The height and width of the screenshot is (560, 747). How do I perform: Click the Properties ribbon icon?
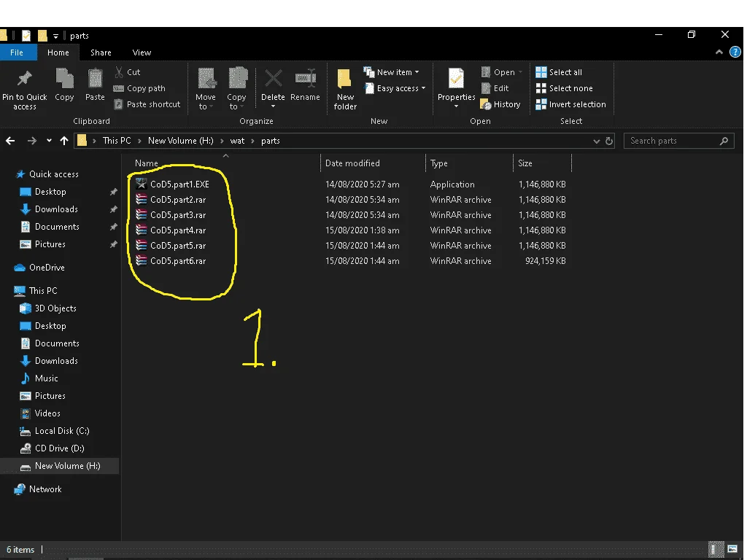(456, 79)
